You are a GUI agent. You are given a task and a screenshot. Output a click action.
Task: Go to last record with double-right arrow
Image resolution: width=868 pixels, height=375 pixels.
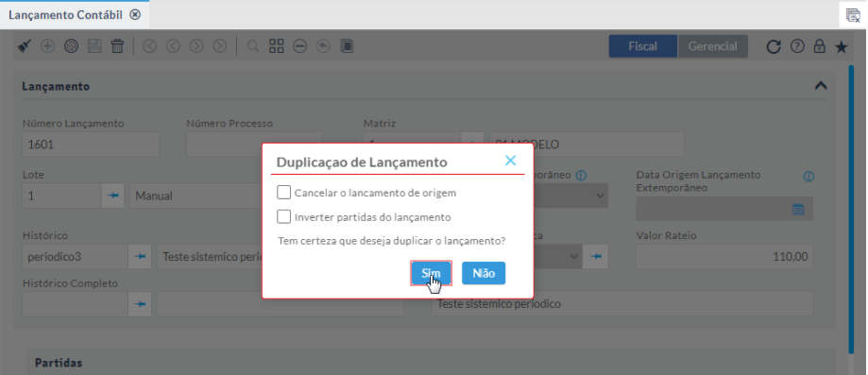tap(220, 46)
